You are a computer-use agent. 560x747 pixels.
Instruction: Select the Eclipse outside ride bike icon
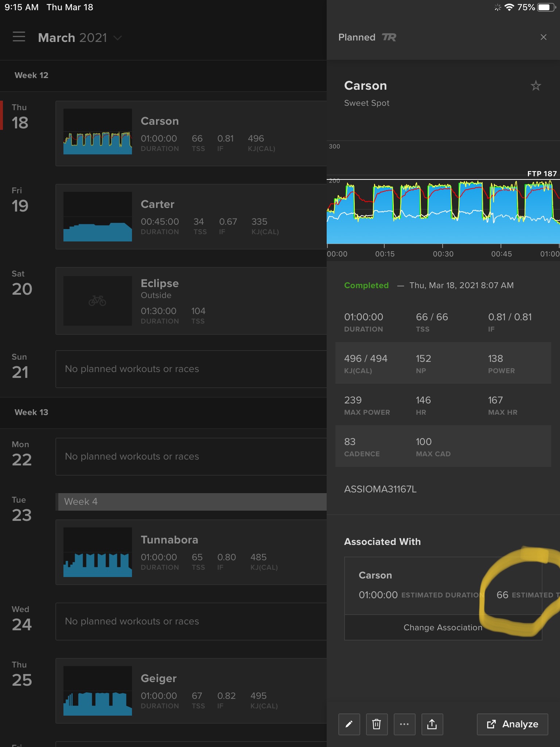(97, 301)
